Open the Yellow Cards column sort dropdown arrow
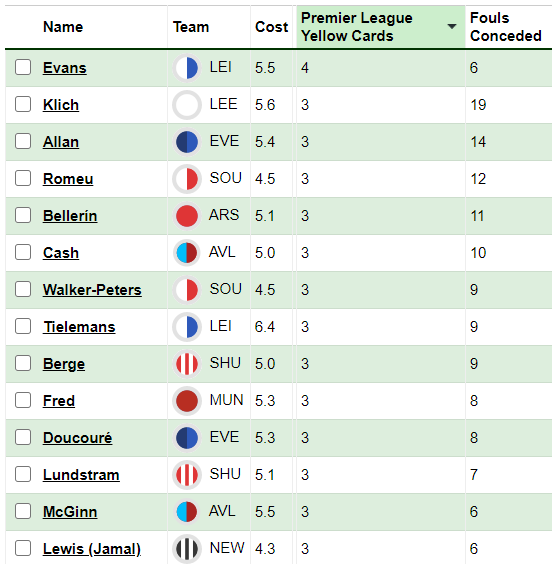This screenshot has width=556, height=564. [x=452, y=26]
